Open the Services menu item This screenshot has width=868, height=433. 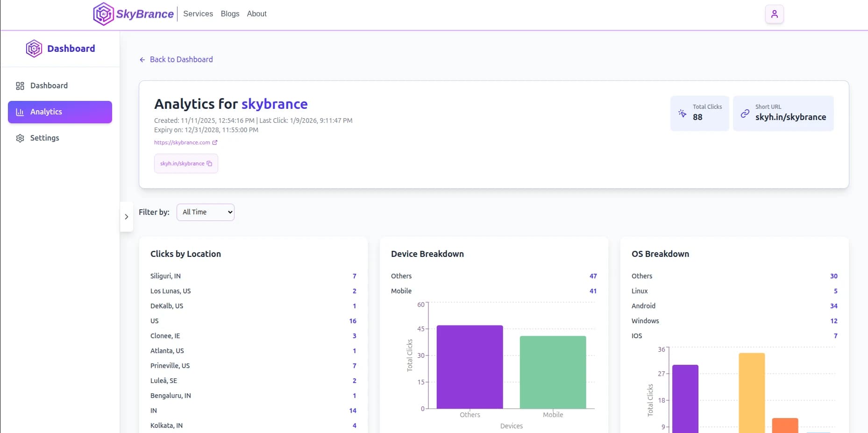coord(198,14)
